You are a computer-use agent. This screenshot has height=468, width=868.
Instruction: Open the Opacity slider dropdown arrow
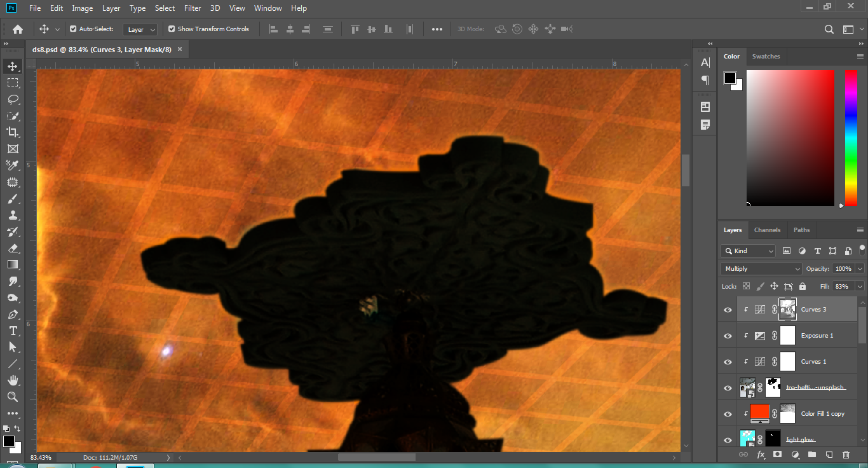point(860,269)
